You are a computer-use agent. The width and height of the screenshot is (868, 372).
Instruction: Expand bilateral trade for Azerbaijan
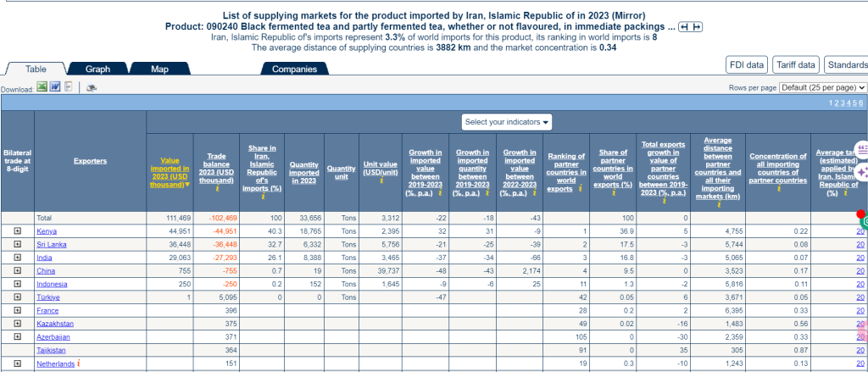[x=18, y=336]
